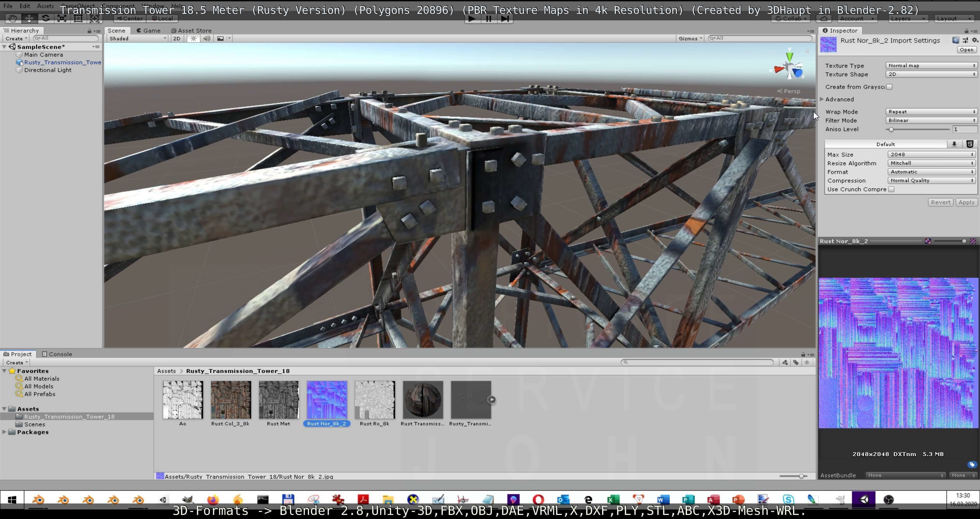Open Texture Type dropdown
Viewport: 980px width, 519px height.
(x=931, y=65)
